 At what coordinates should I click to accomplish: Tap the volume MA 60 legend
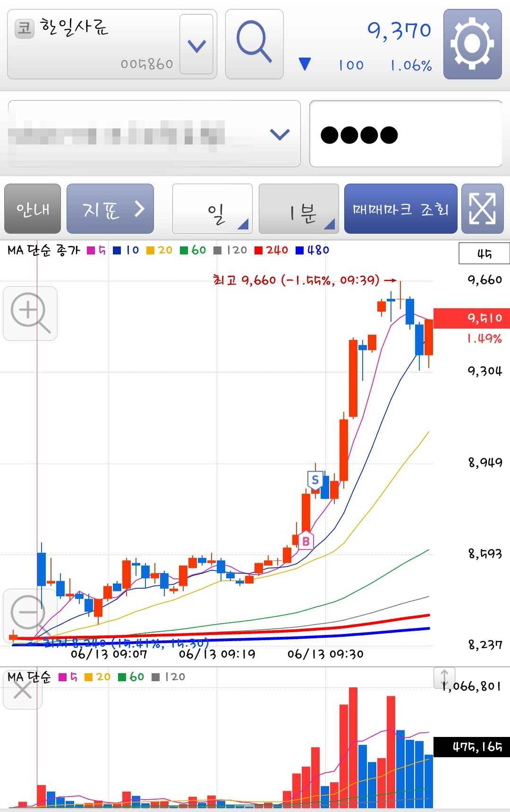point(131,677)
